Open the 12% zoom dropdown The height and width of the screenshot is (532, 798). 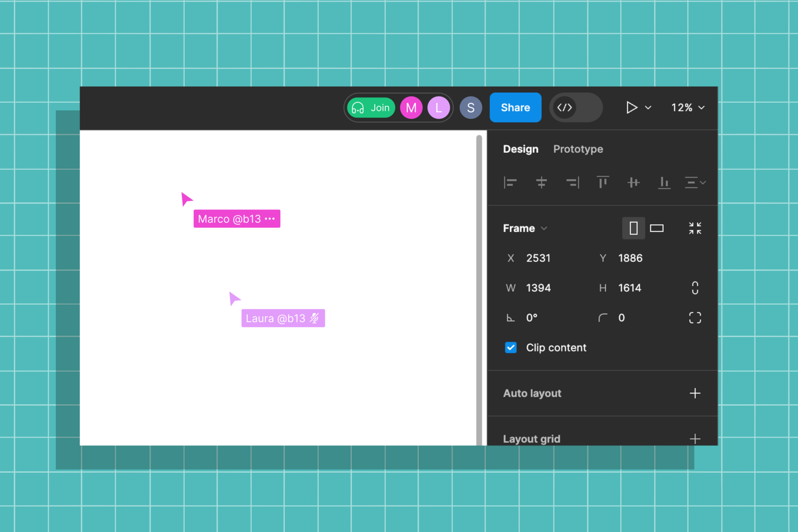coord(687,107)
